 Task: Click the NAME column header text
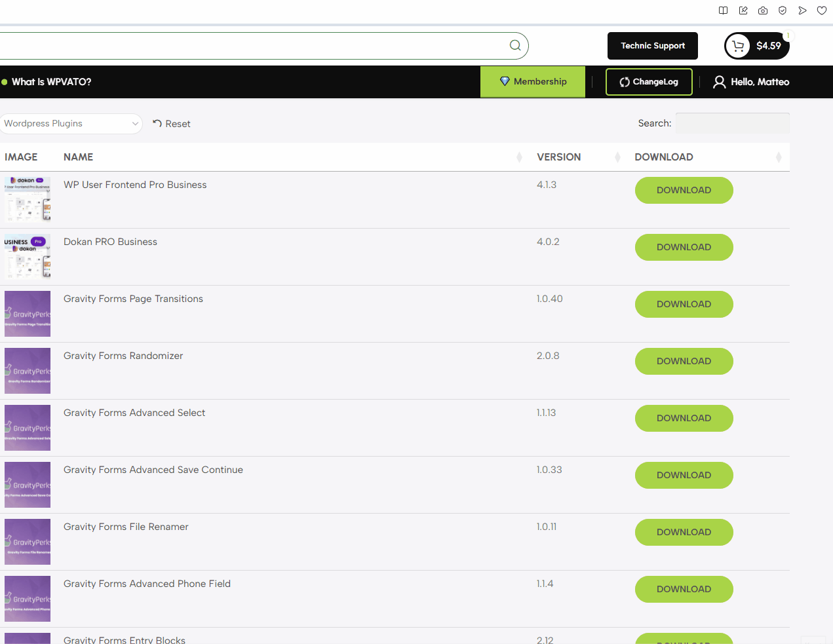pyautogui.click(x=78, y=157)
